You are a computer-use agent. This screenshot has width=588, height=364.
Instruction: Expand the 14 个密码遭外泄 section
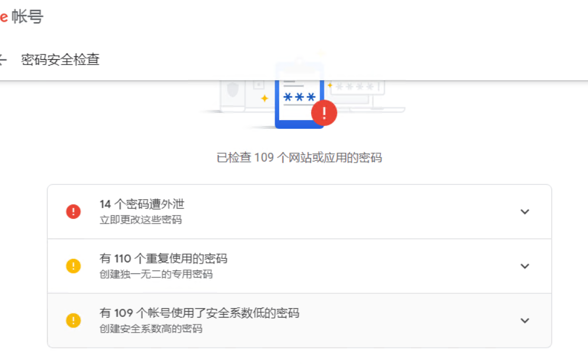click(x=525, y=211)
